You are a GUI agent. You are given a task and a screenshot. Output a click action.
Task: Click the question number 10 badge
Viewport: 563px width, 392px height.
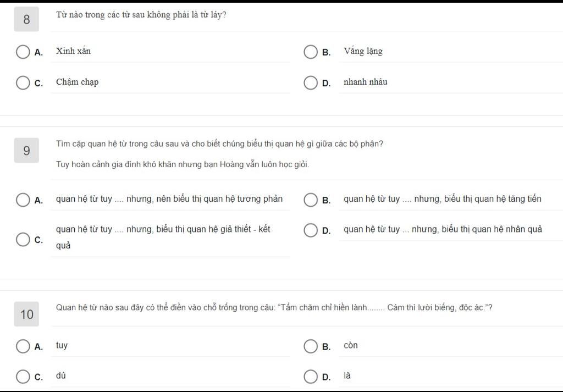coord(26,314)
